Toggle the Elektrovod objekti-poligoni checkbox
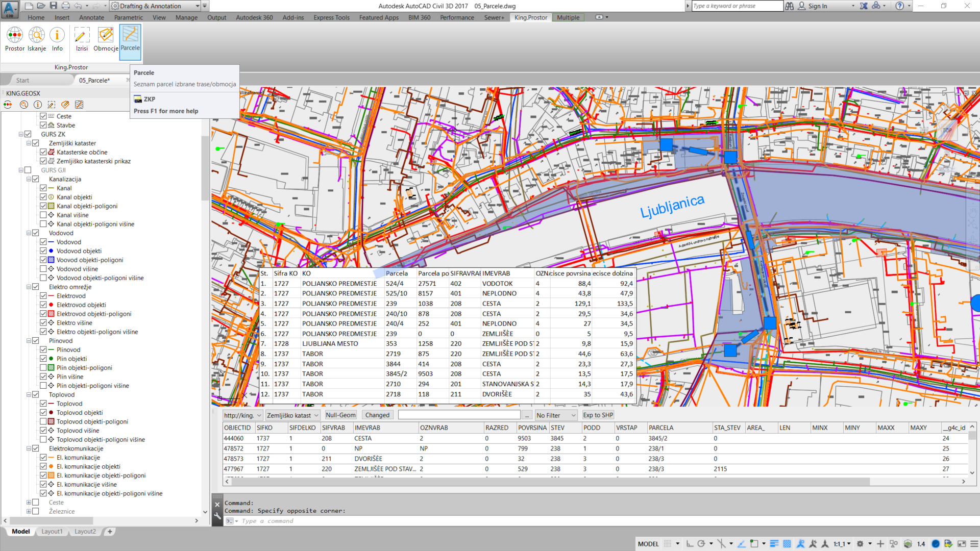This screenshot has height=551, width=980. tap(43, 314)
